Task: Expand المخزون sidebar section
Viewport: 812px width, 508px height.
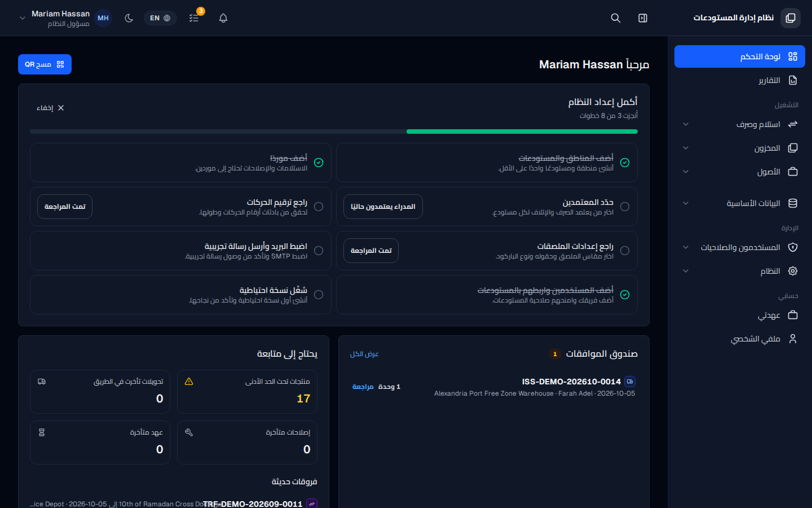Action: pyautogui.click(x=740, y=148)
